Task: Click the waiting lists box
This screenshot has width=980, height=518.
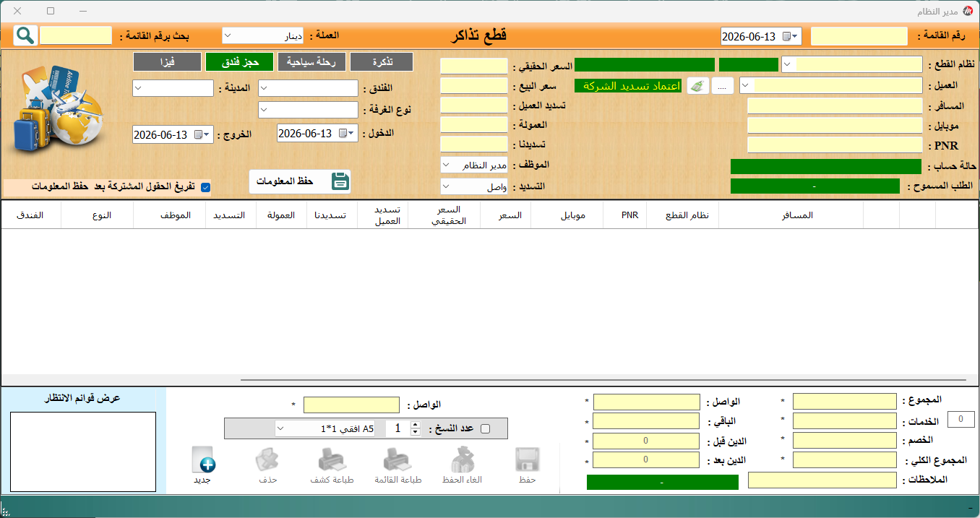Action: (x=83, y=452)
